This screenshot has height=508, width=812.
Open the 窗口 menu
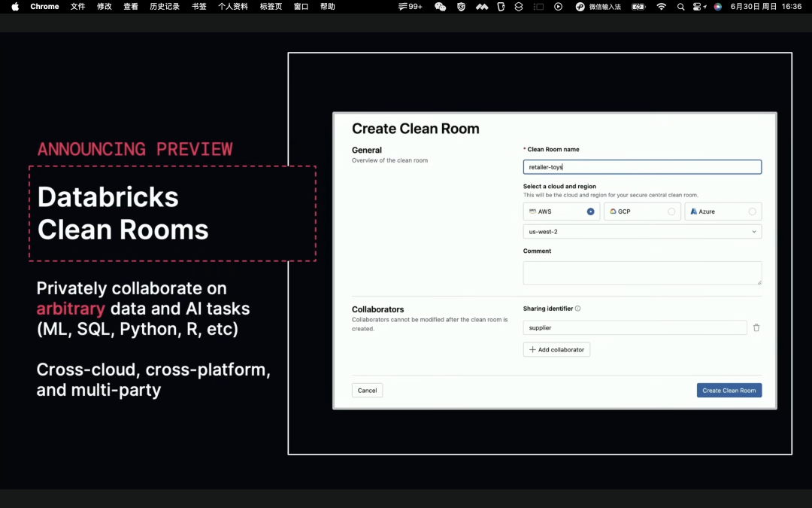[301, 7]
